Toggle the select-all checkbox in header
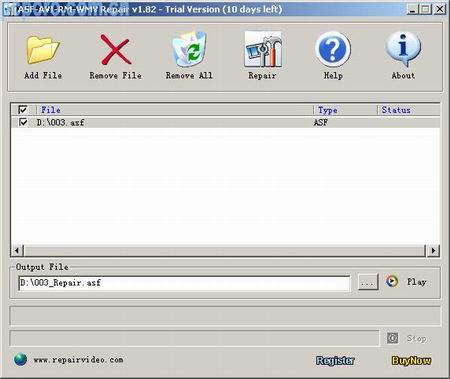The height and width of the screenshot is (379, 450). click(x=23, y=110)
